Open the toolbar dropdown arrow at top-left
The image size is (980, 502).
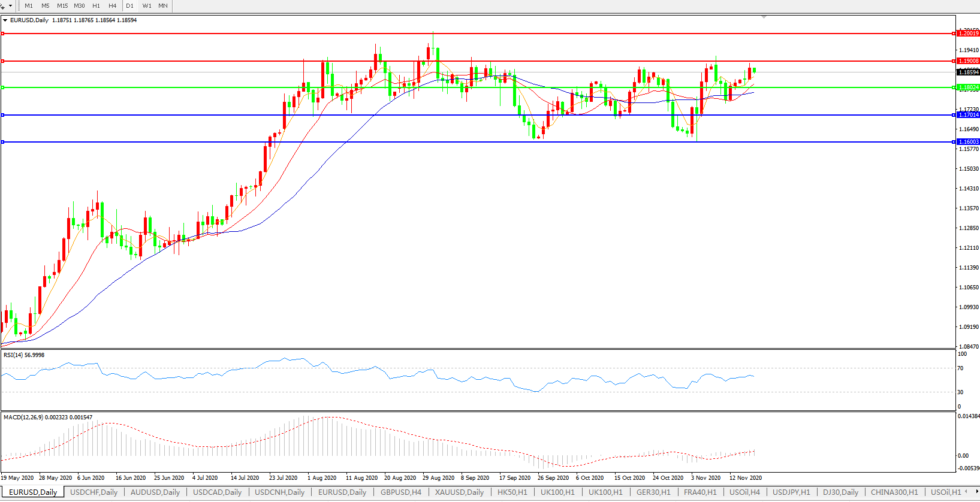click(x=10, y=6)
